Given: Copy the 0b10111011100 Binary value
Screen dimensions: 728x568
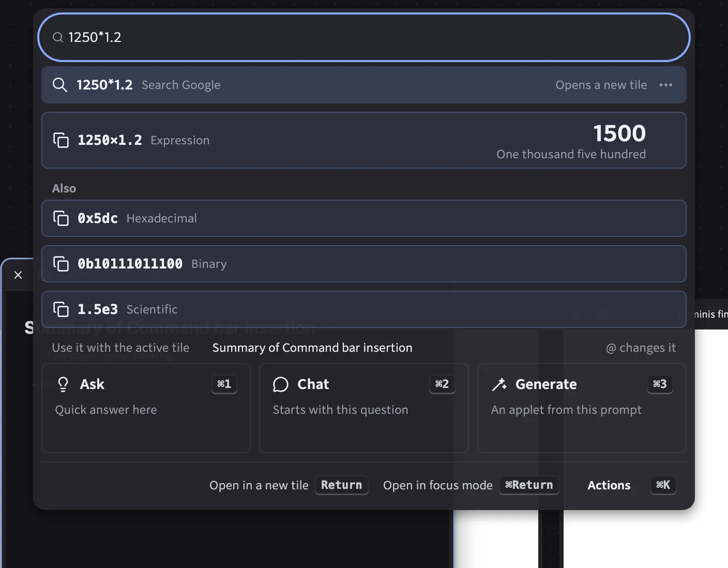Looking at the screenshot, I should (x=61, y=264).
